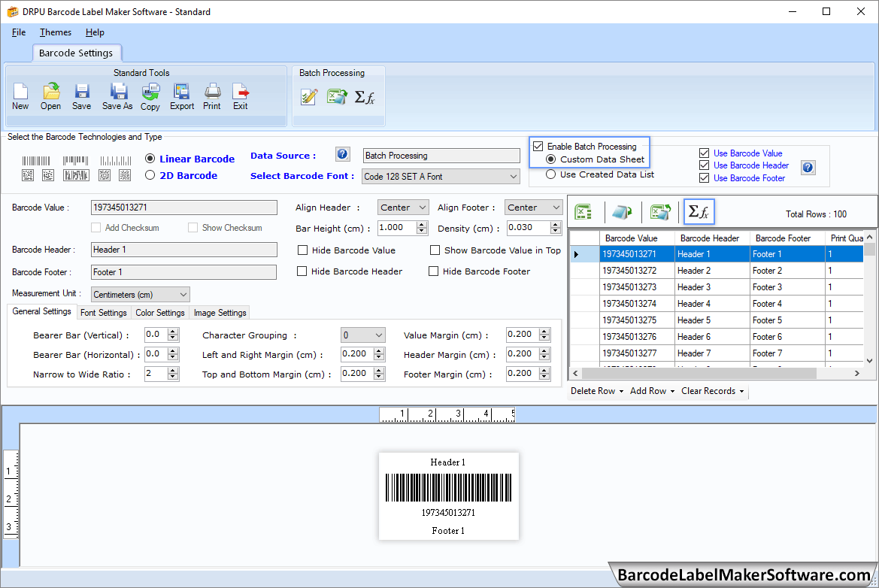879x588 pixels.
Task: Click the highlighted sigma fx icon above table
Action: point(699,212)
